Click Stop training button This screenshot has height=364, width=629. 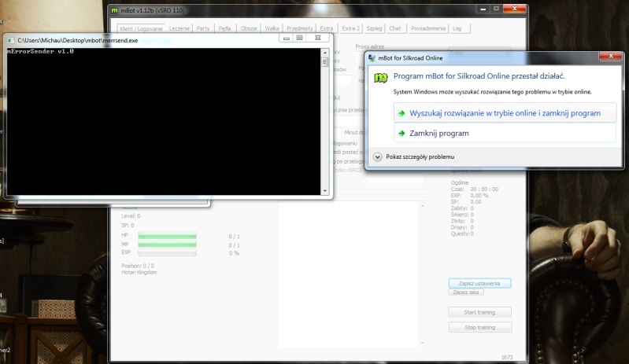pos(479,327)
